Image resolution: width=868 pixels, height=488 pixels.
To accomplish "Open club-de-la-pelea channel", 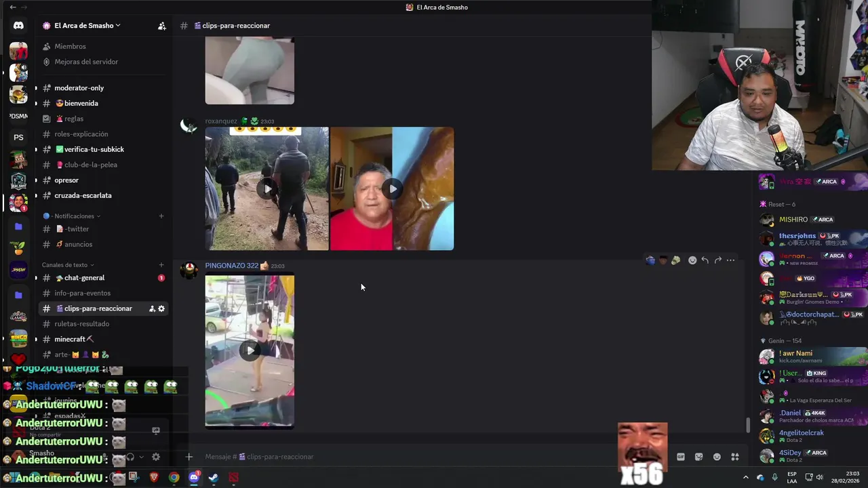I will click(x=104, y=165).
